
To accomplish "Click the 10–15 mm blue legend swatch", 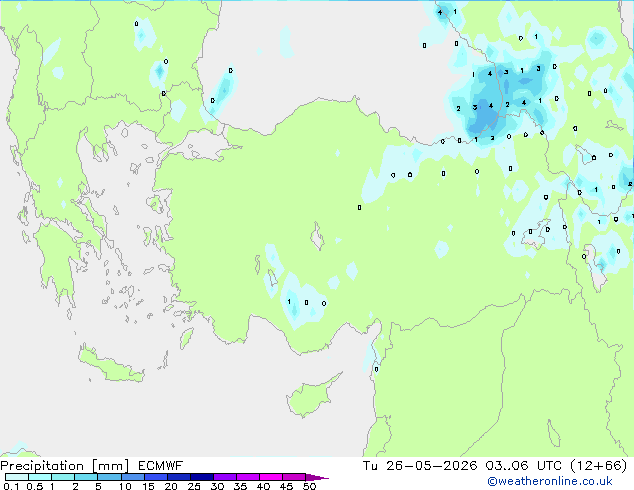I will point(132,477).
